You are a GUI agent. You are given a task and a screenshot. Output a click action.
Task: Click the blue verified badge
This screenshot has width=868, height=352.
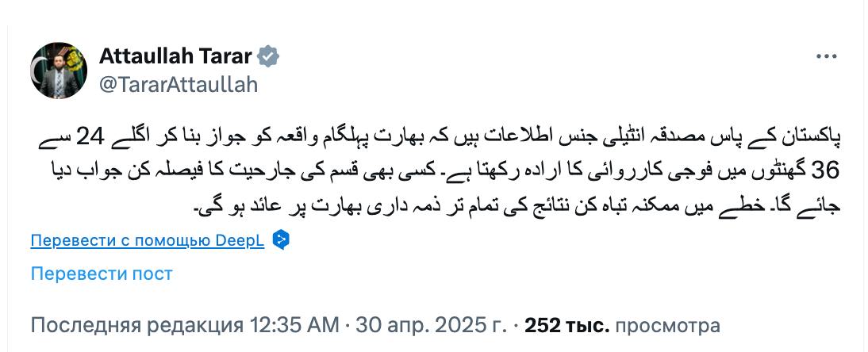coord(270,57)
